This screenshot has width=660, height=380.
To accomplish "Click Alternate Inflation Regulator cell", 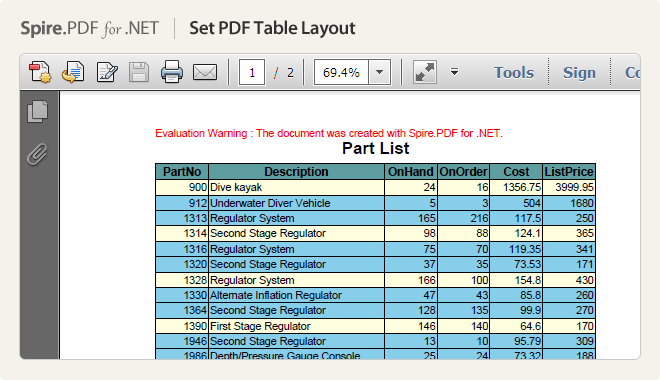I will pyautogui.click(x=296, y=295).
